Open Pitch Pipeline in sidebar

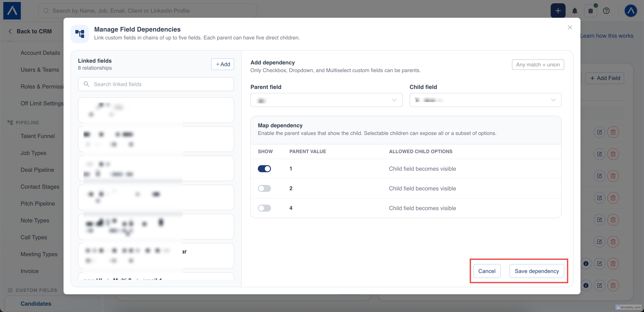click(x=38, y=204)
